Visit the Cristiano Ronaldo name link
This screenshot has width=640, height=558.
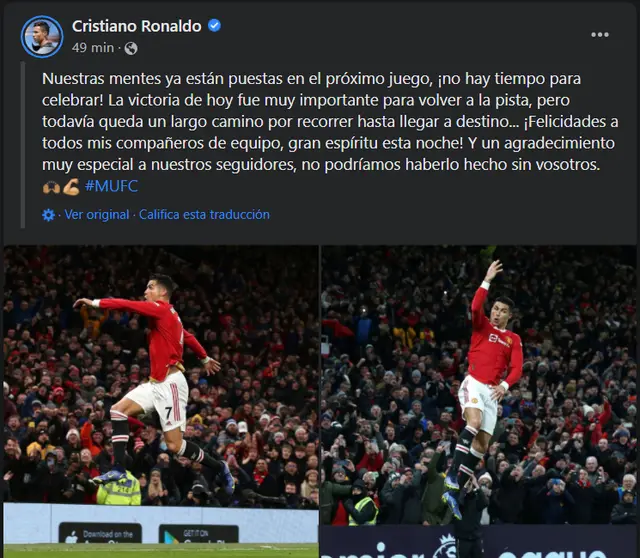click(137, 26)
